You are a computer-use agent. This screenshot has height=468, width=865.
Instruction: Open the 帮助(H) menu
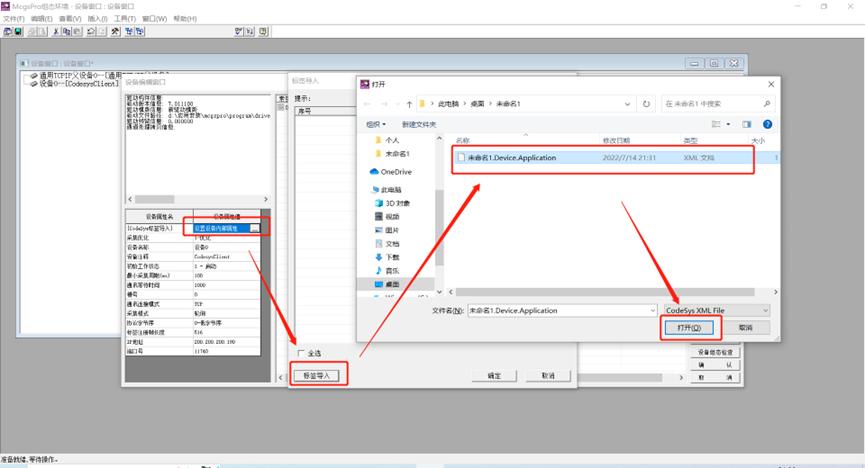[x=185, y=19]
